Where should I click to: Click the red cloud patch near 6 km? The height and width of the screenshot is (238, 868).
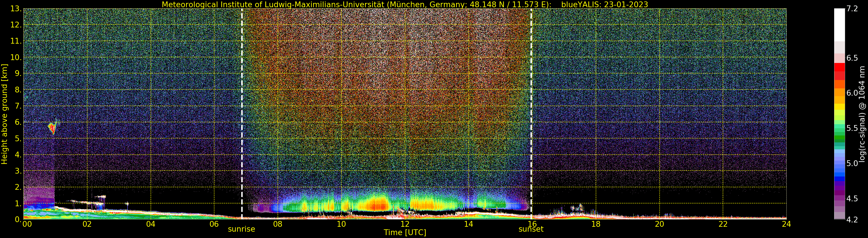pos(52,128)
